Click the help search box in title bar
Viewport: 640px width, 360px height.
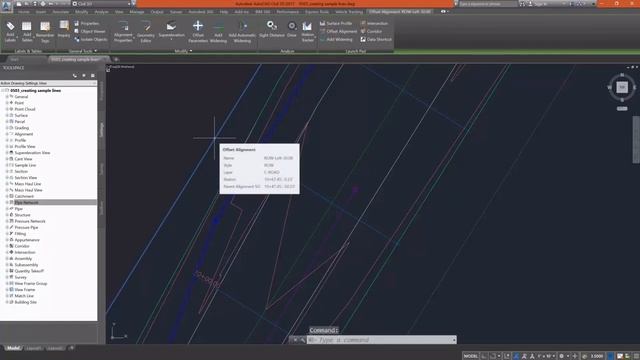click(x=488, y=4)
